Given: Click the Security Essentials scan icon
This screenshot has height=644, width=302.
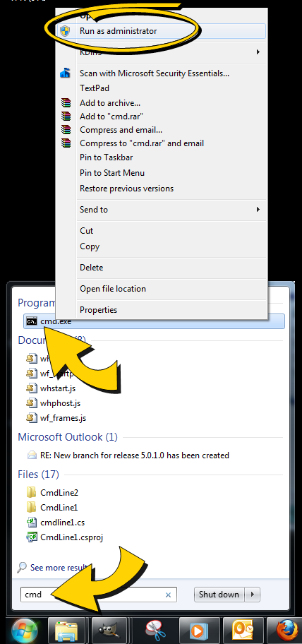Looking at the screenshot, I should (x=65, y=73).
